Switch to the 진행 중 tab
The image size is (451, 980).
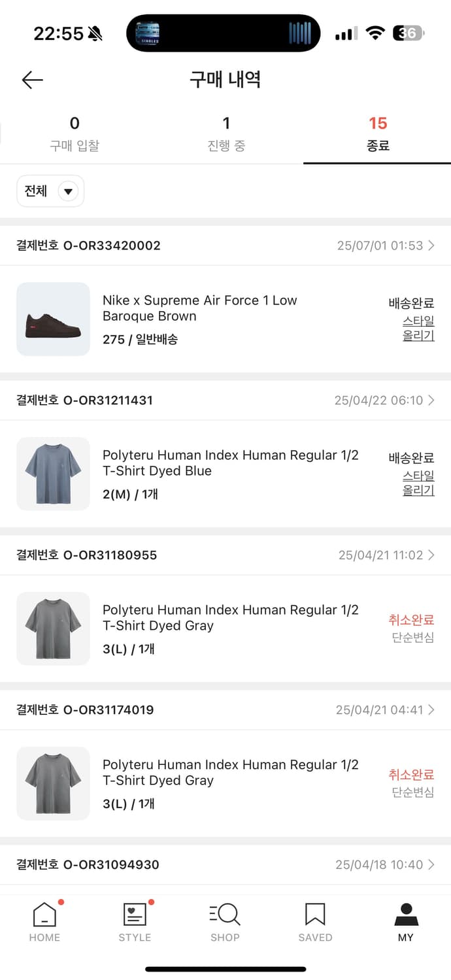(226, 134)
